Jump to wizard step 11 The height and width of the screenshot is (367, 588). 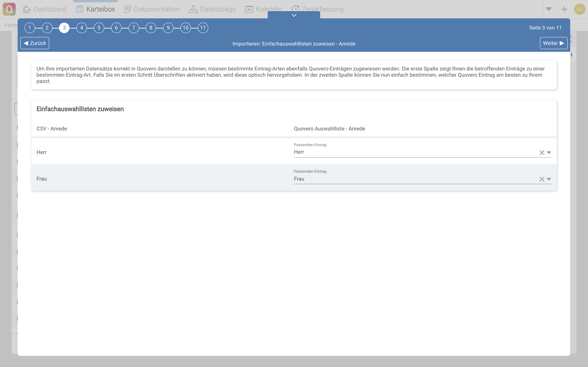[203, 28]
